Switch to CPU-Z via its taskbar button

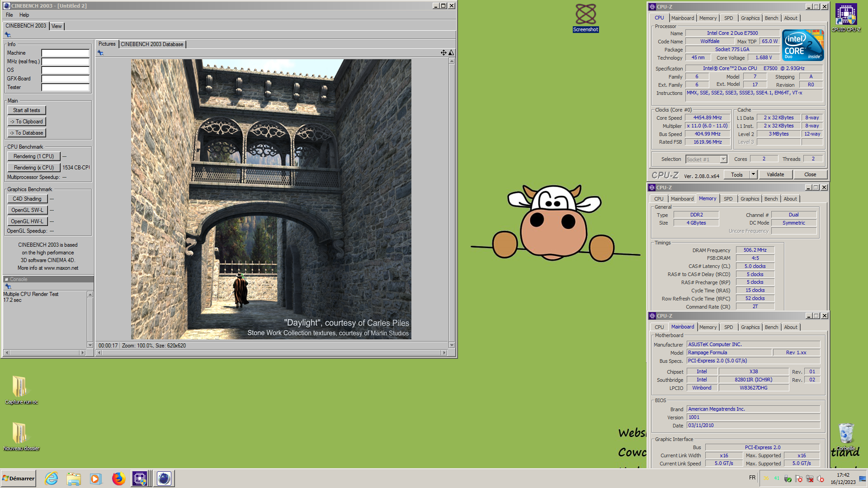coord(142,479)
